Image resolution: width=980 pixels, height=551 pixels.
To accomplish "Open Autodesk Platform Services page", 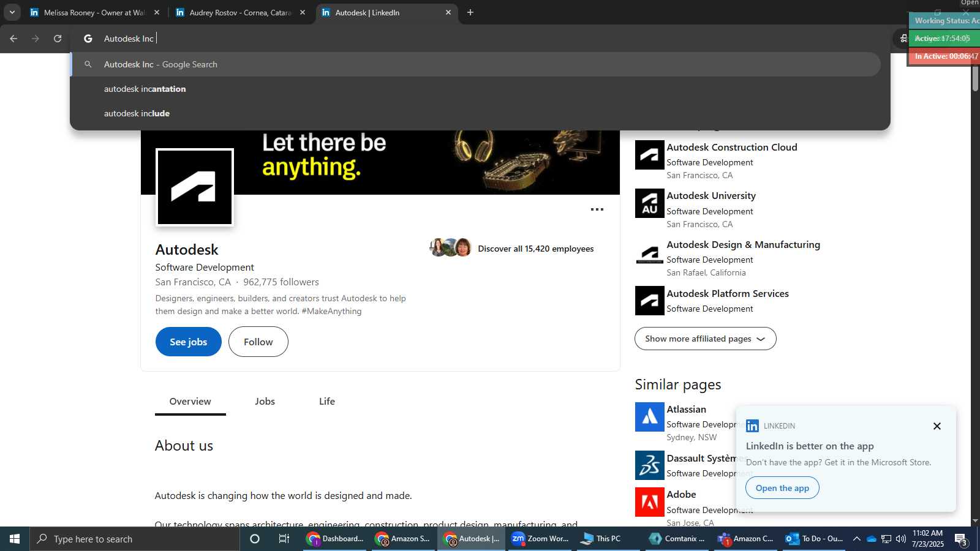I will 728,293.
